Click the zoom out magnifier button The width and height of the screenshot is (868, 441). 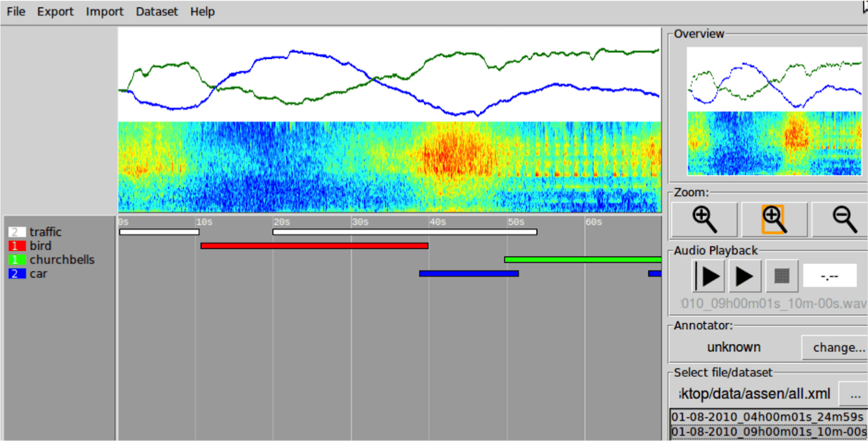tap(841, 219)
